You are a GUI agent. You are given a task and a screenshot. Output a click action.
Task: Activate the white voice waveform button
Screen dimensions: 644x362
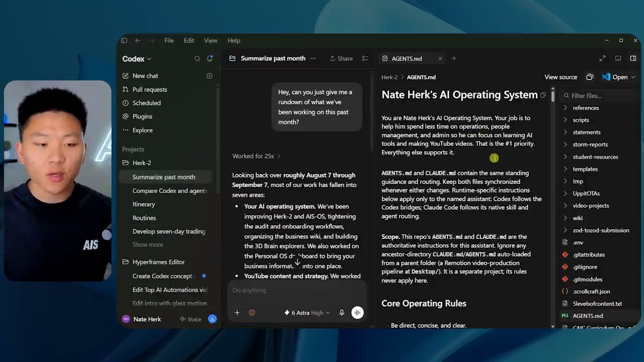click(357, 313)
